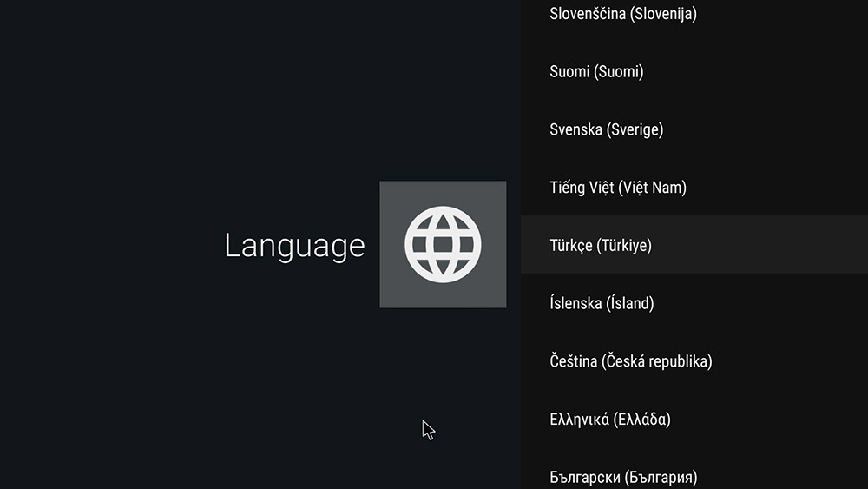The width and height of the screenshot is (868, 489).
Task: Change the language to Vietnamese
Action: click(618, 188)
